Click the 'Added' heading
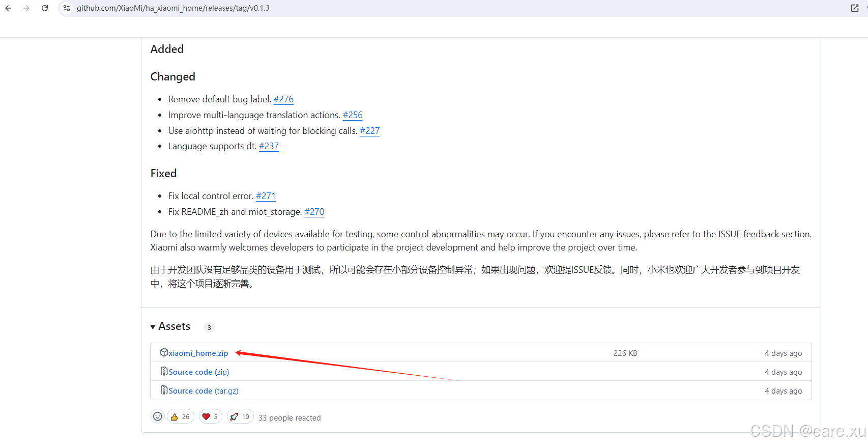868x446 pixels. pos(167,49)
